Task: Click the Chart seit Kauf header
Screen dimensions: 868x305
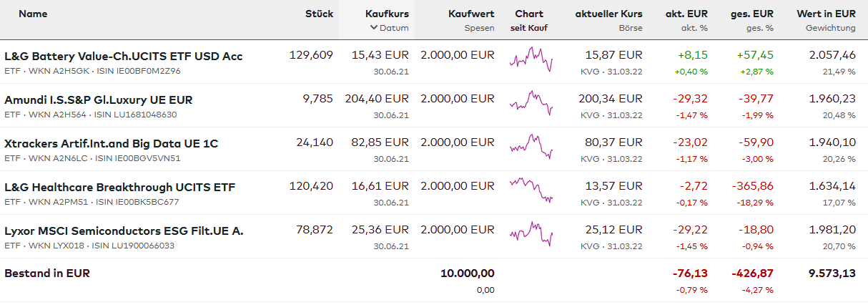Action: [x=528, y=20]
